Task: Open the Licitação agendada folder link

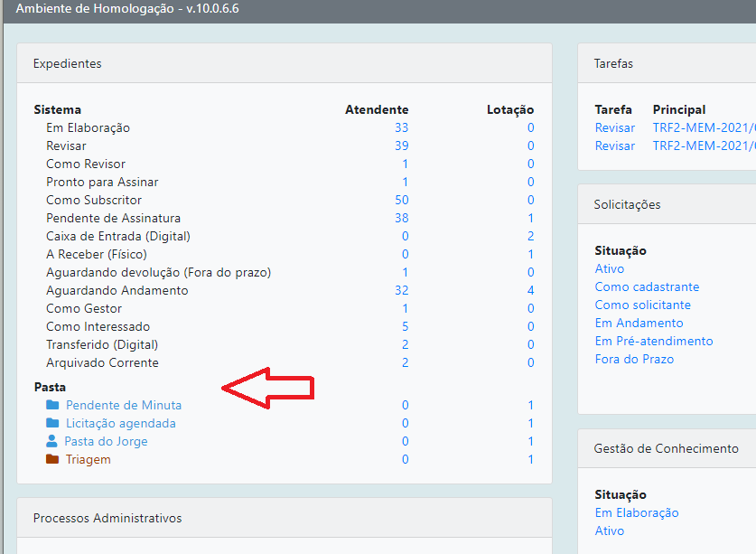Action: pyautogui.click(x=120, y=423)
